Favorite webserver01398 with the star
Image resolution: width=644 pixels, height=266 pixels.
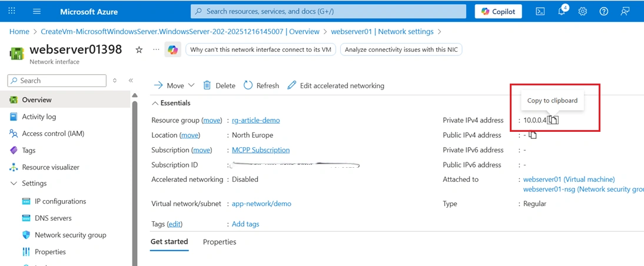(x=140, y=49)
